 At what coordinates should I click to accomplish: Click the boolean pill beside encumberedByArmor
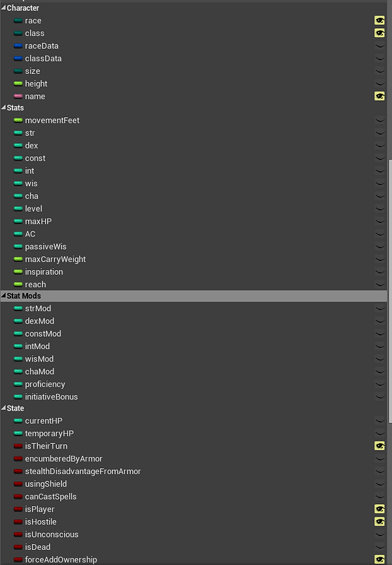pyautogui.click(x=18, y=458)
